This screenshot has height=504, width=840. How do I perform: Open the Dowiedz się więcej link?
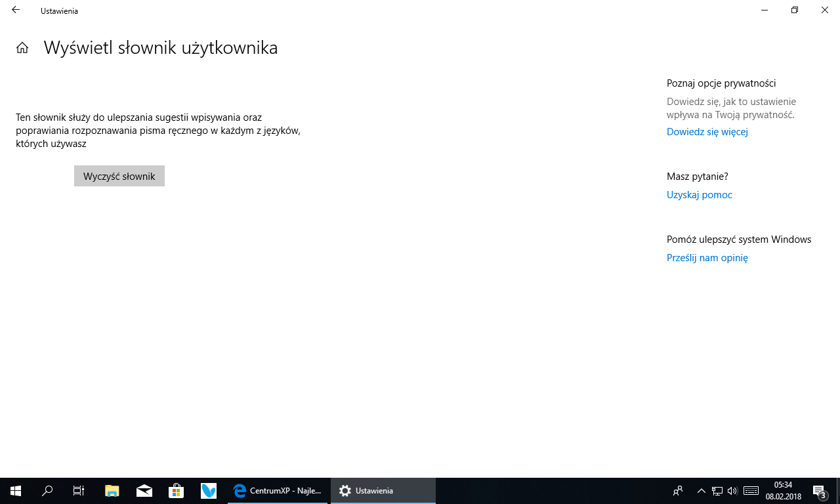click(x=707, y=132)
